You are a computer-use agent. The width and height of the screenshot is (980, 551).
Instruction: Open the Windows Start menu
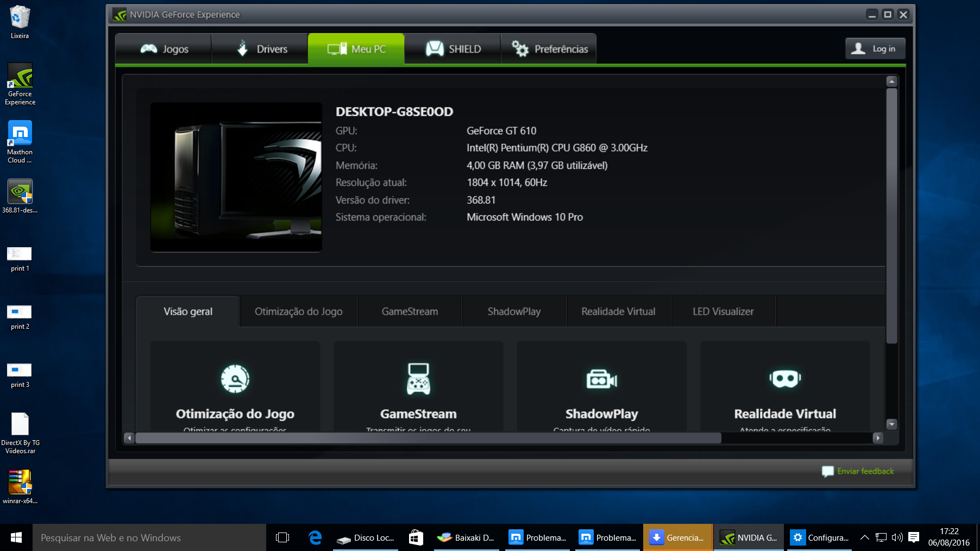(x=16, y=537)
